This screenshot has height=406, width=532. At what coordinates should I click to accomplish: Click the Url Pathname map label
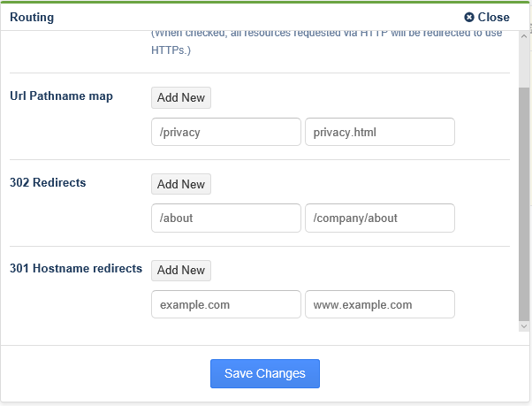[61, 96]
